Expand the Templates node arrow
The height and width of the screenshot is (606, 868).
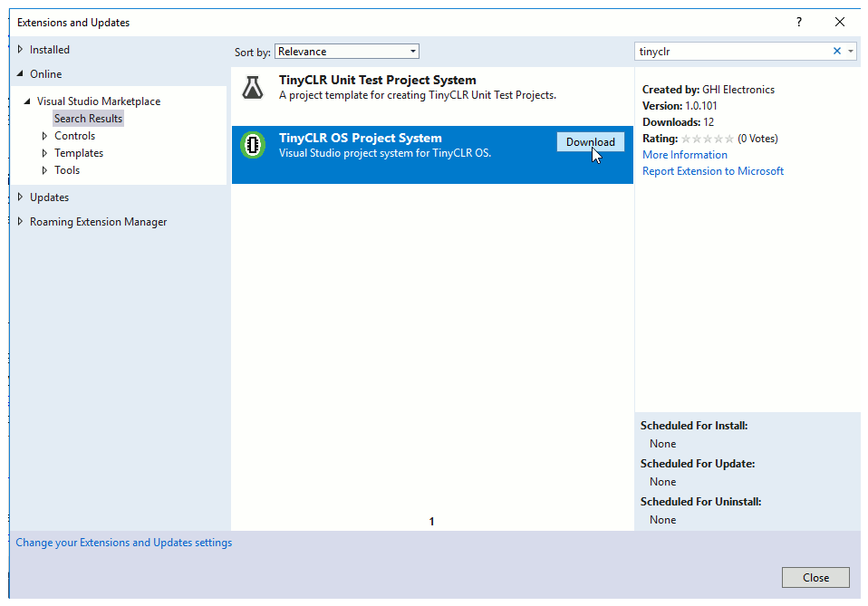44,153
